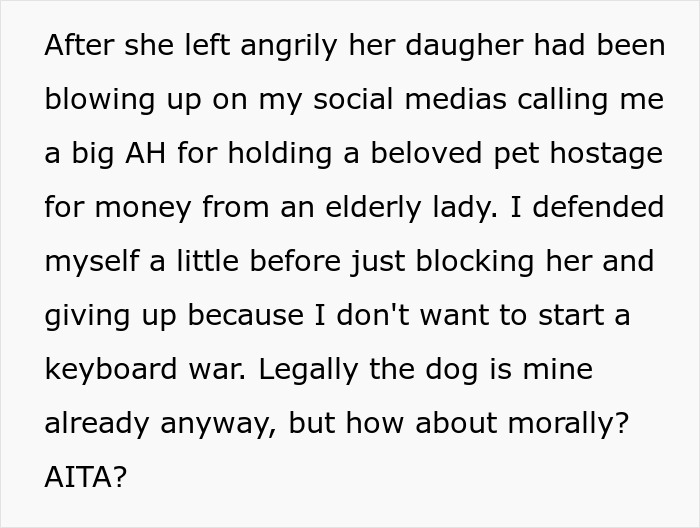700x528 pixels.
Task: Click the word "anyway" in the text
Action: tap(220, 424)
